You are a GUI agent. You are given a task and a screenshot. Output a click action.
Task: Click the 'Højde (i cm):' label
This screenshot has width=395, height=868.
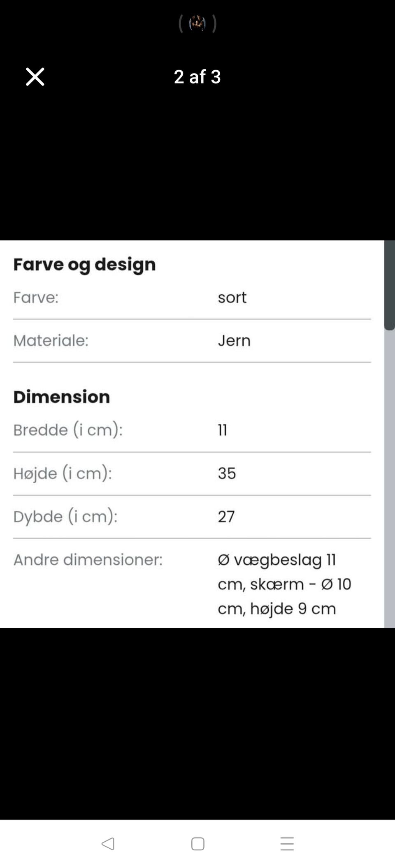[x=63, y=473]
